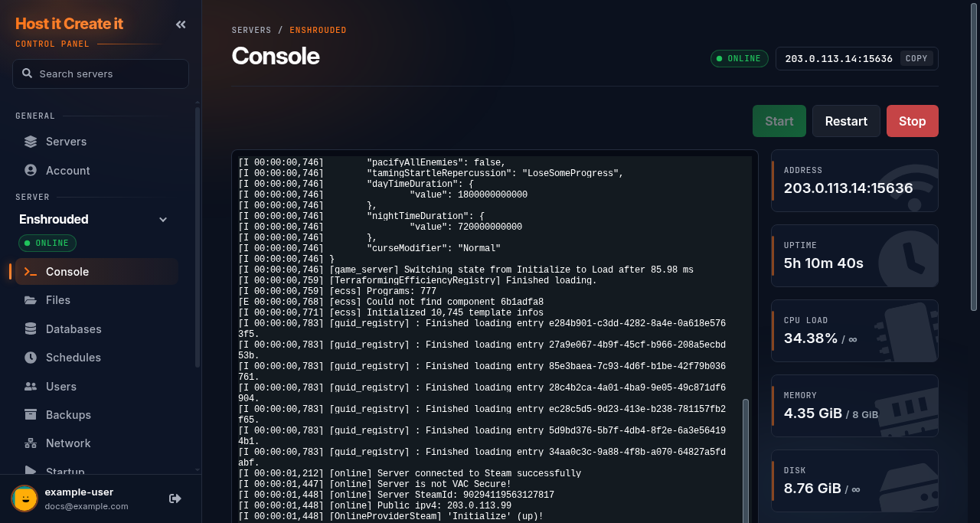The image size is (980, 523).
Task: Click the OnlineProviderSteam Initialize line
Action: point(390,516)
